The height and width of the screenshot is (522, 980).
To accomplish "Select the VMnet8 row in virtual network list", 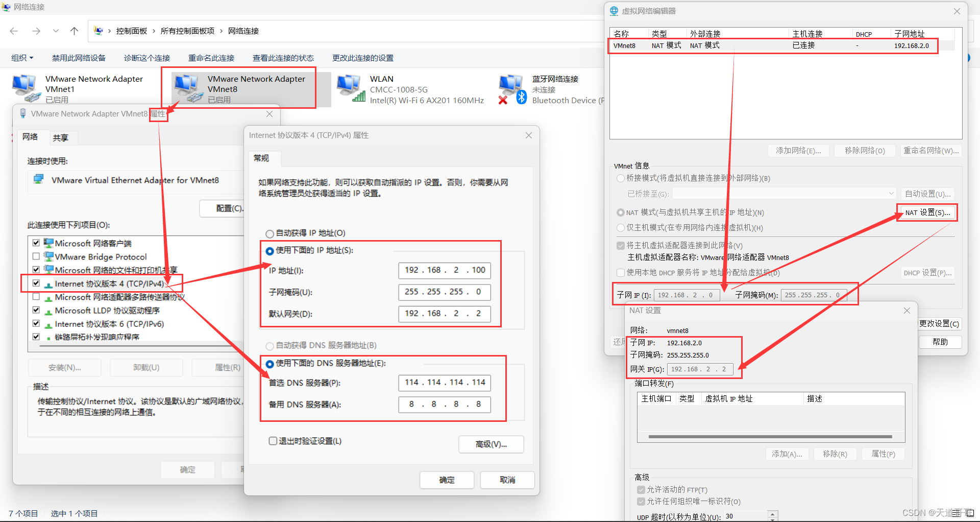I will 781,45.
